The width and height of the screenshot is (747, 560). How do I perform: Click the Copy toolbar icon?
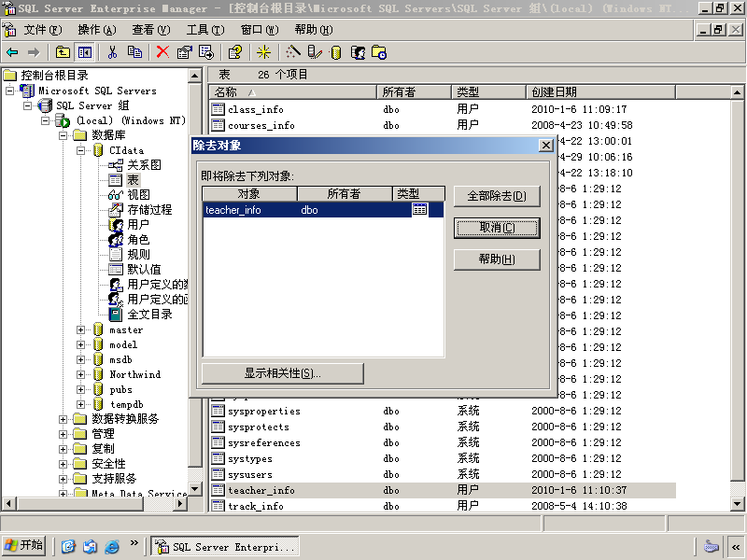click(x=134, y=52)
